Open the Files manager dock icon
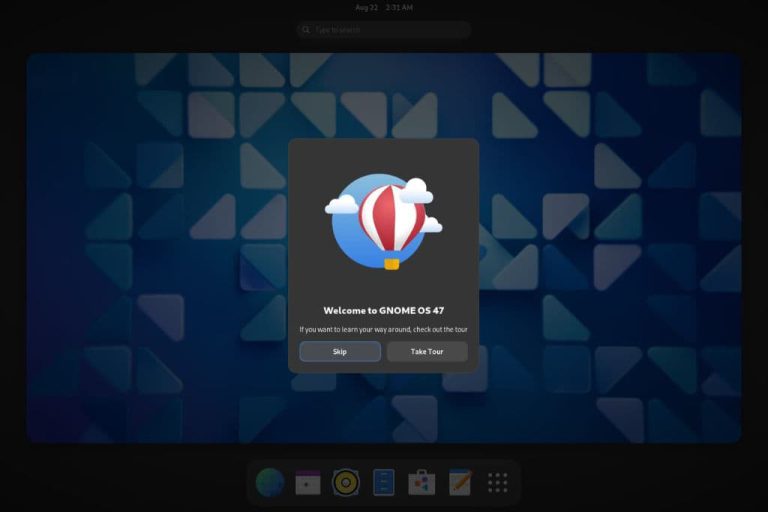 [384, 483]
